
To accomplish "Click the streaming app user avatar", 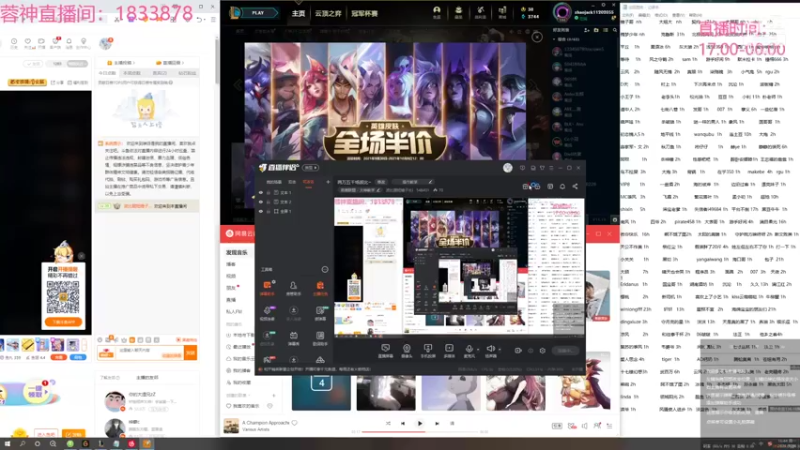I will pyautogui.click(x=508, y=167).
